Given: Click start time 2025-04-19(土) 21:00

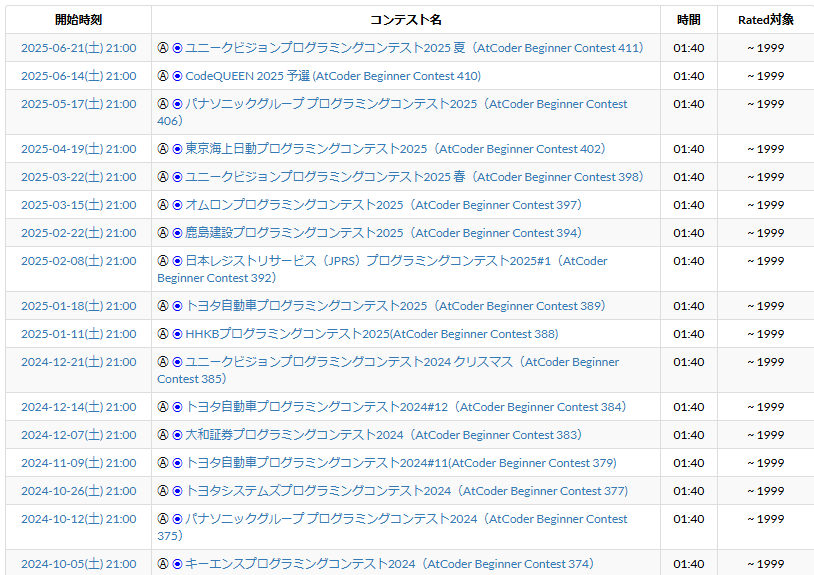Looking at the screenshot, I should pos(79,149).
